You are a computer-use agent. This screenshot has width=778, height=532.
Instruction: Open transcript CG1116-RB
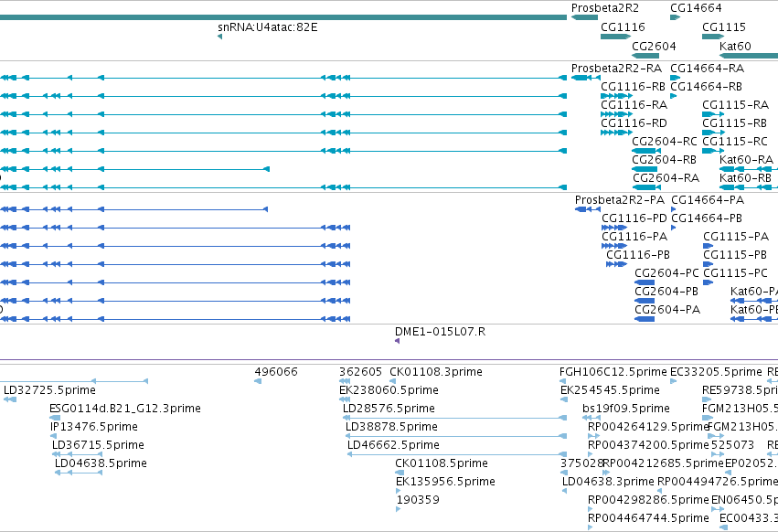(616, 96)
